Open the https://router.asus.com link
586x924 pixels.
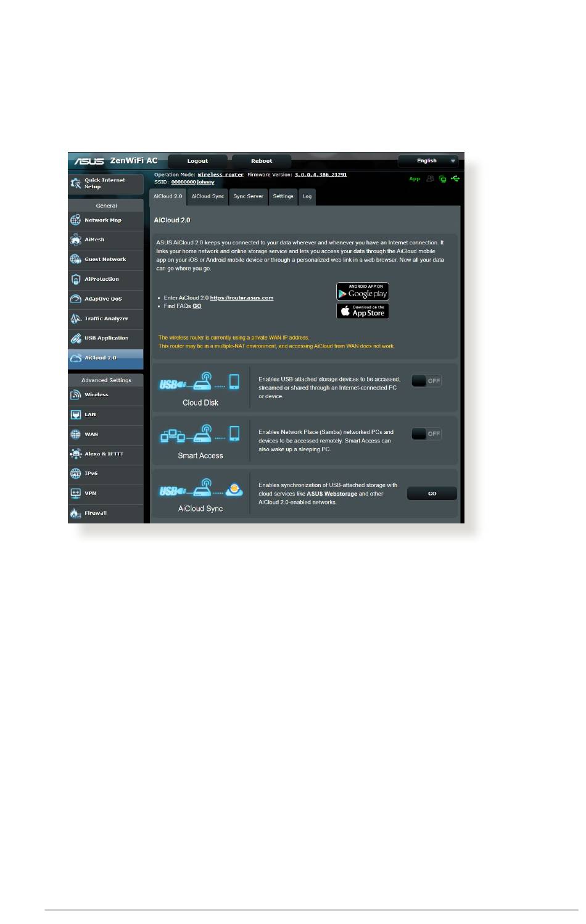[242, 298]
